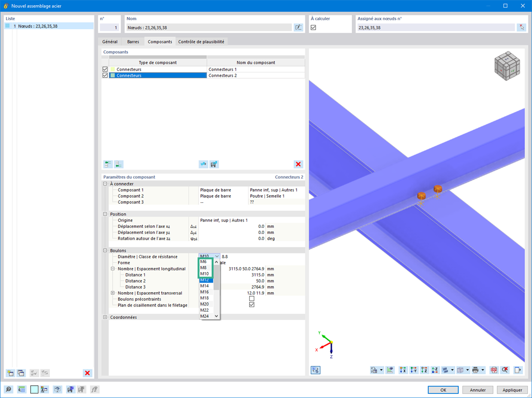Toggle checkbox for Connecteurs 2 row
The height and width of the screenshot is (398, 532).
coord(105,75)
